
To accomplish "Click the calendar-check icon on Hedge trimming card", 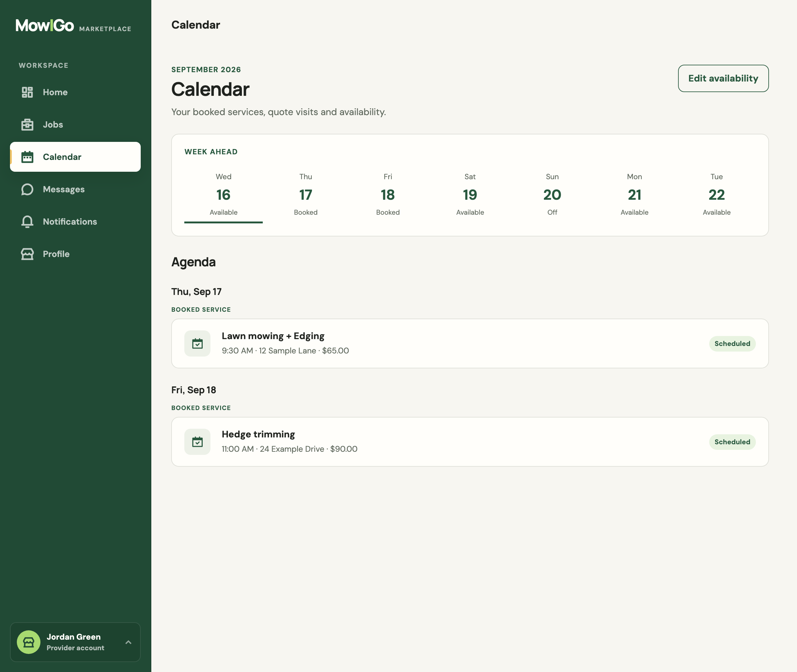I will click(x=197, y=442).
